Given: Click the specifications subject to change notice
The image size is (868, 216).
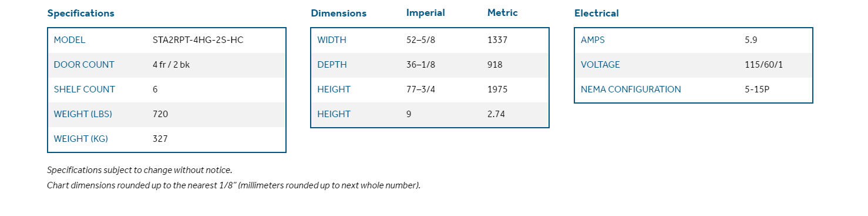Looking at the screenshot, I should [x=140, y=170].
